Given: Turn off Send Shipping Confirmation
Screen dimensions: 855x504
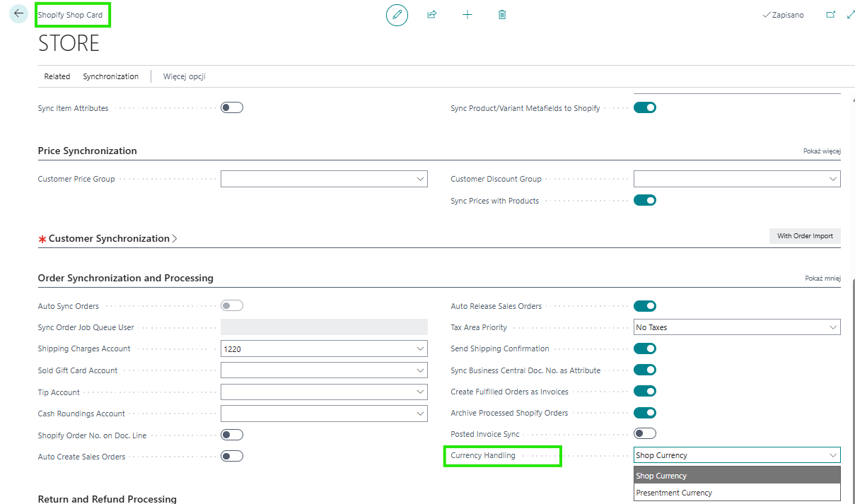Looking at the screenshot, I should pyautogui.click(x=645, y=348).
